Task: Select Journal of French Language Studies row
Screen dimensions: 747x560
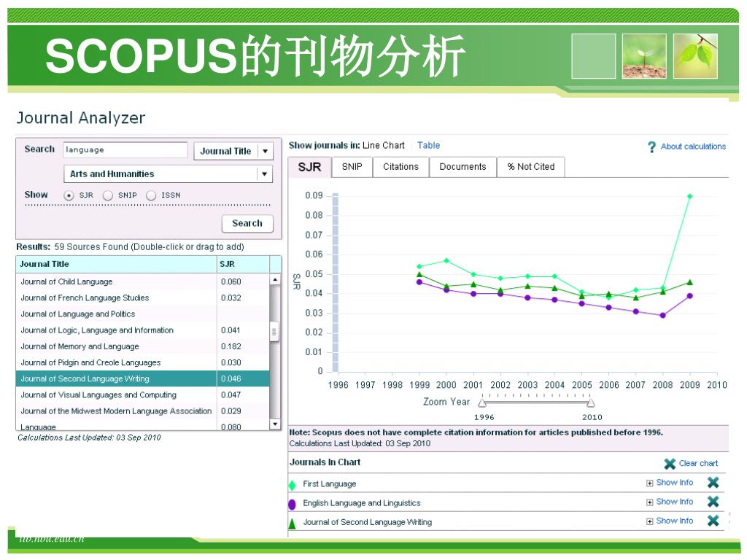Action: (x=142, y=298)
